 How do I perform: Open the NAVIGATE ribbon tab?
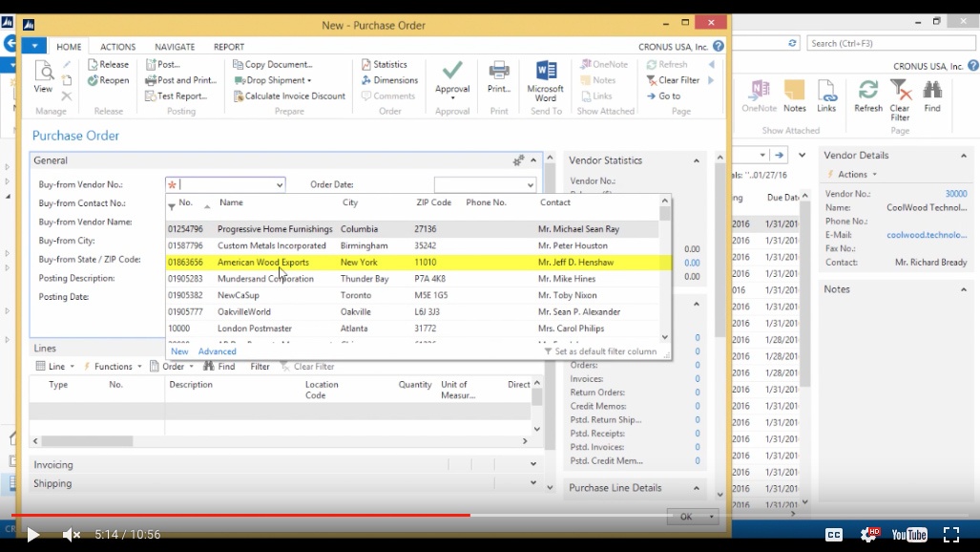(175, 47)
